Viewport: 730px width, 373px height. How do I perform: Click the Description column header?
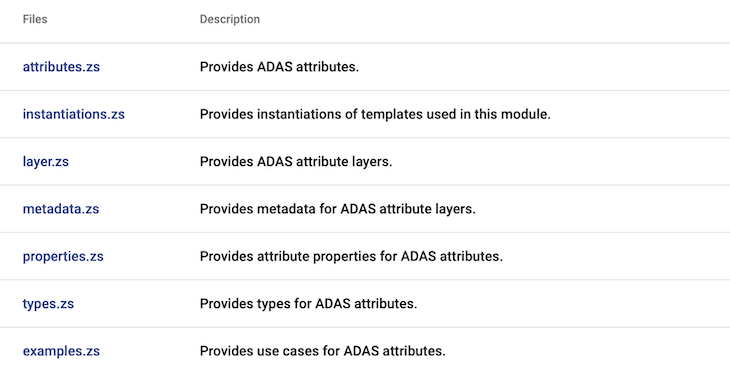(x=230, y=19)
